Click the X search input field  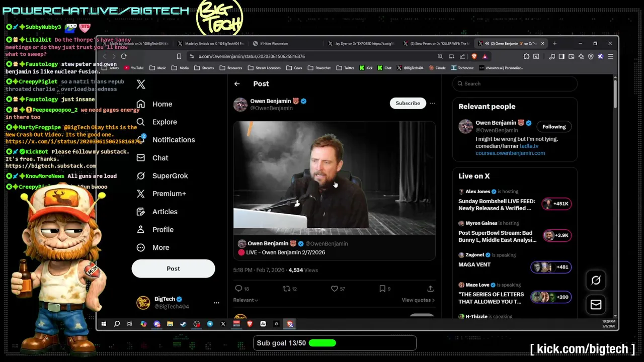(515, 84)
